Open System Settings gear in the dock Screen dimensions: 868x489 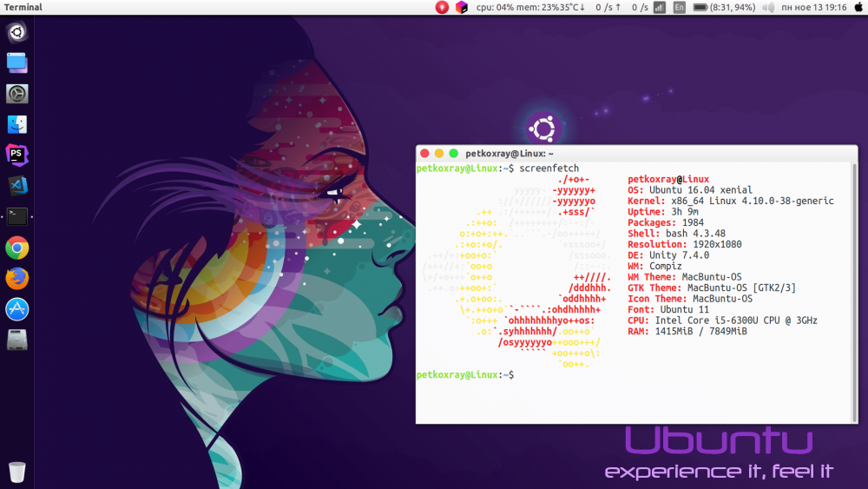coord(17,94)
